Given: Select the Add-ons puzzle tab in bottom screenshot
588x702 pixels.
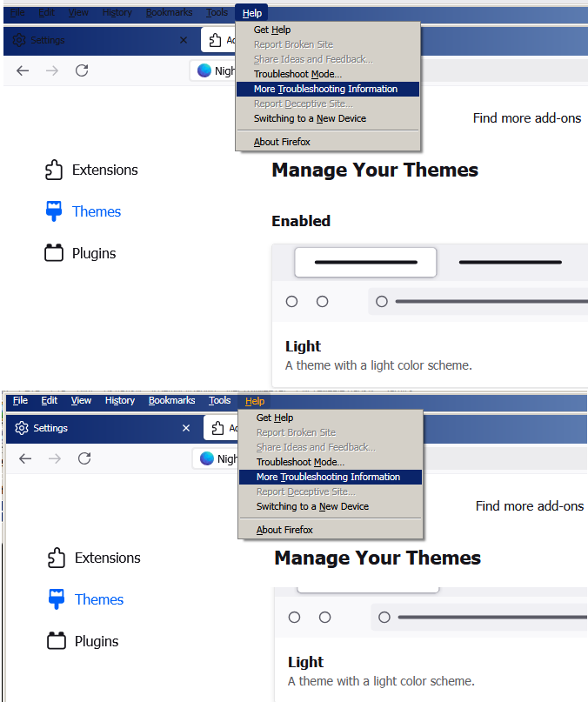Looking at the screenshot, I should tap(221, 428).
